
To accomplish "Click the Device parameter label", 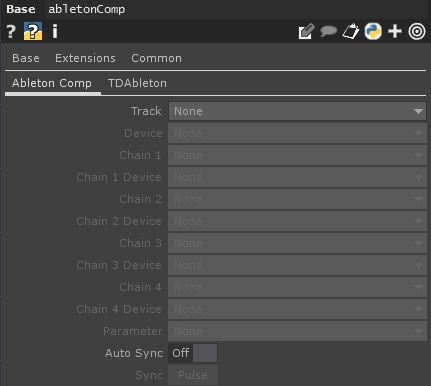I will (x=143, y=133).
